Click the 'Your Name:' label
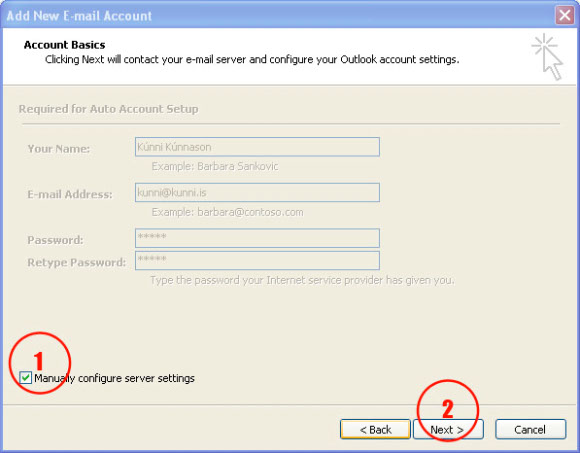 coord(59,149)
